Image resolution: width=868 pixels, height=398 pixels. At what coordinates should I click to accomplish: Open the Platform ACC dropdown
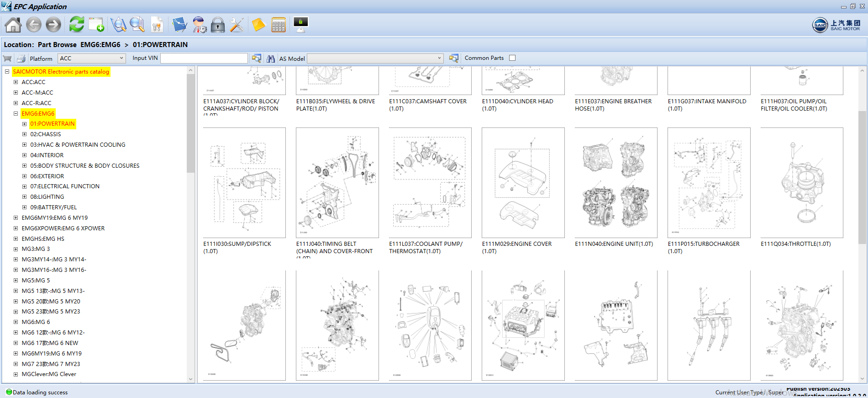coord(92,58)
